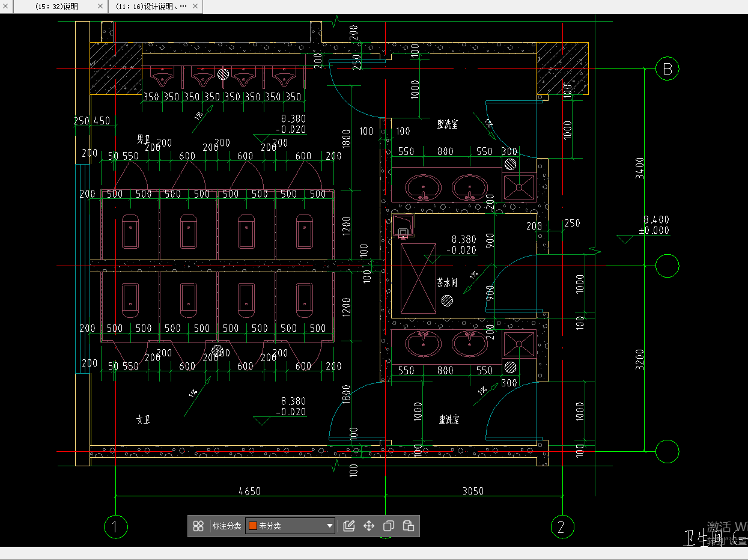This screenshot has width=748, height=560.
Task: Select the axis bubble labeled 2
Action: click(562, 527)
